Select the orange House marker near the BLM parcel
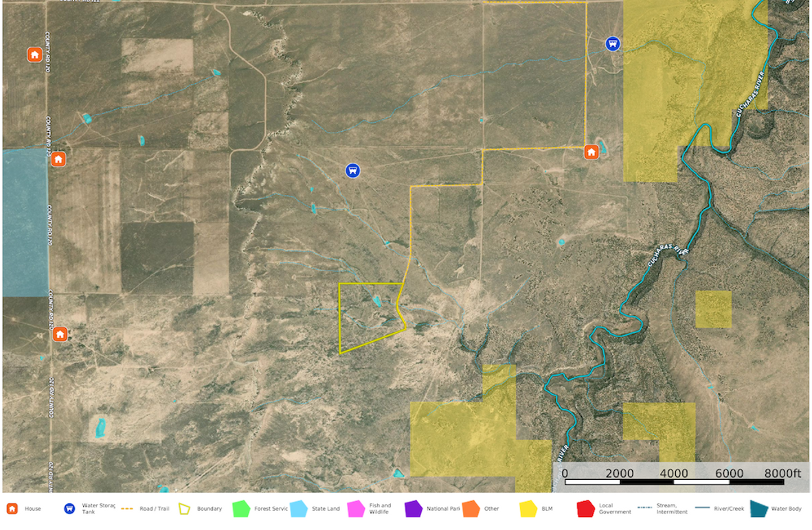This screenshot has width=812, height=530. 591,150
